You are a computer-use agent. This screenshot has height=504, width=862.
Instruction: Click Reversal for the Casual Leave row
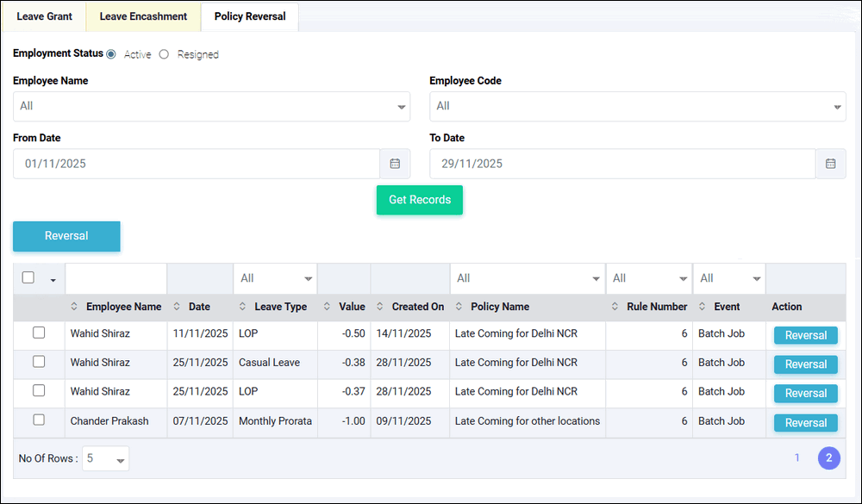[x=806, y=364]
